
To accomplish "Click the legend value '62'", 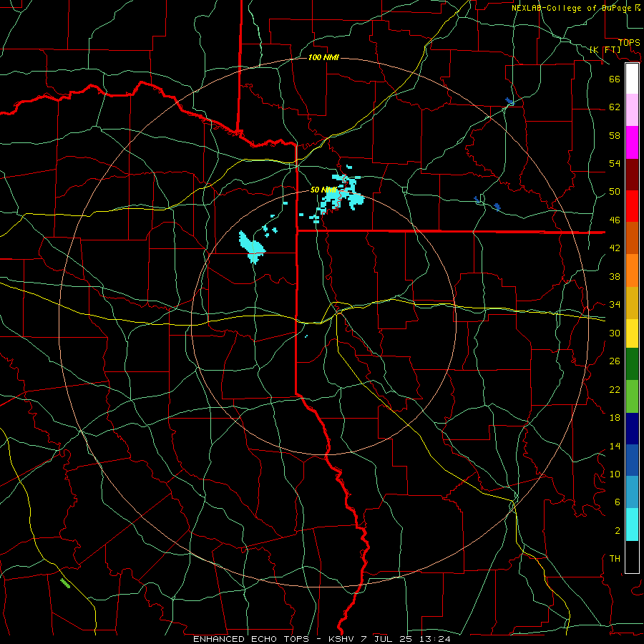I will (615, 107).
